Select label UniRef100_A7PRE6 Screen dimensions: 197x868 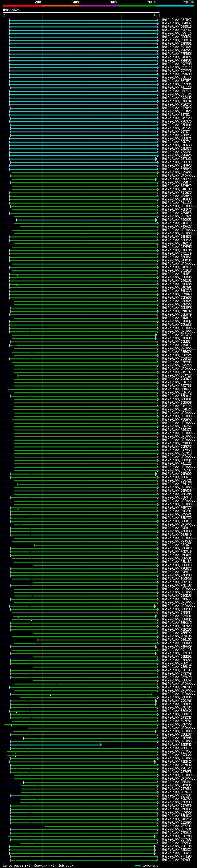[177, 54]
